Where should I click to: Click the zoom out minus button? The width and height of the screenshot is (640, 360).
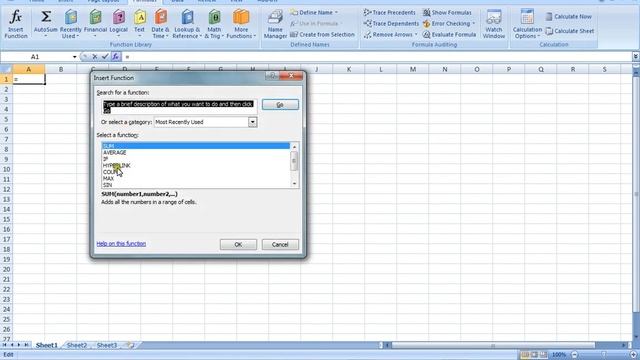click(574, 355)
